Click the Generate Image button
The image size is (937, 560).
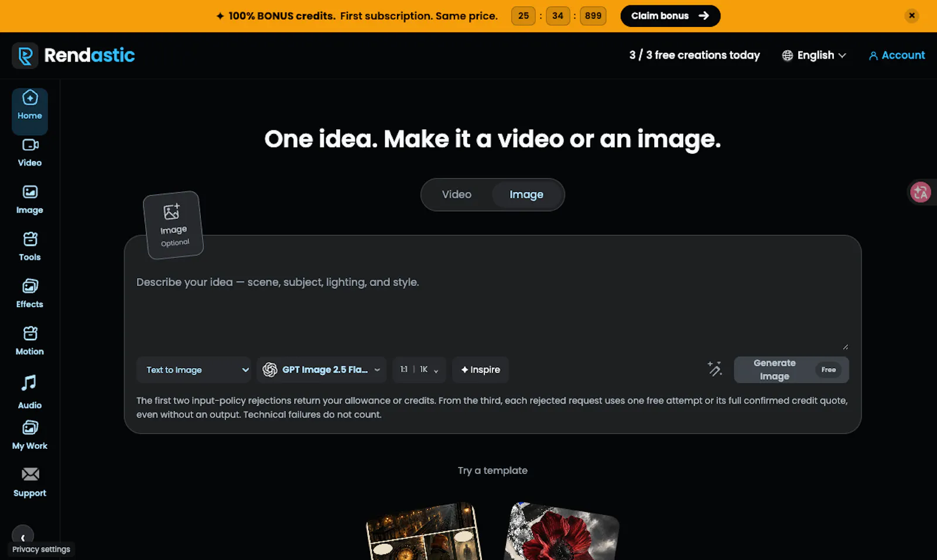(x=791, y=370)
